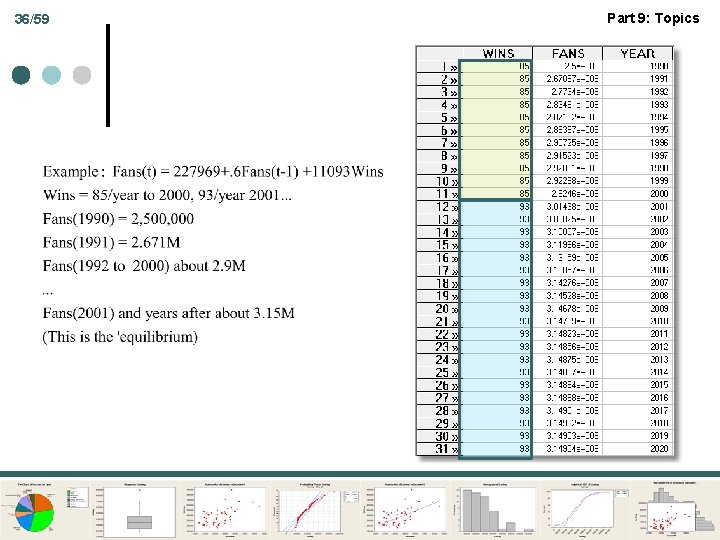The height and width of the screenshot is (540, 720).
Task: Open the box plot thumbnail
Action: pyautogui.click(x=135, y=510)
